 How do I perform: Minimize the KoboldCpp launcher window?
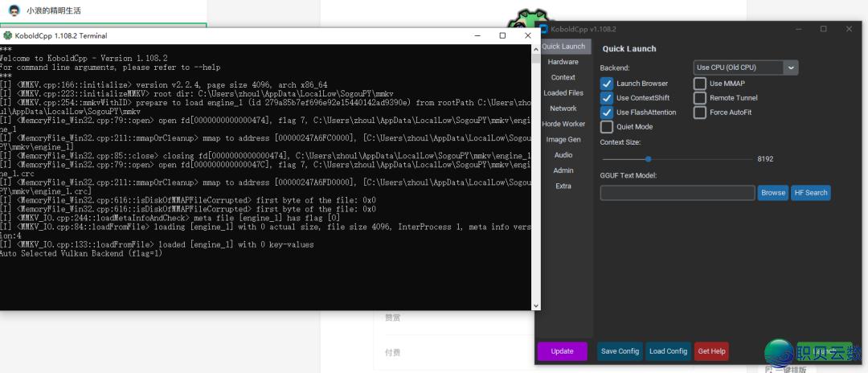(796, 29)
